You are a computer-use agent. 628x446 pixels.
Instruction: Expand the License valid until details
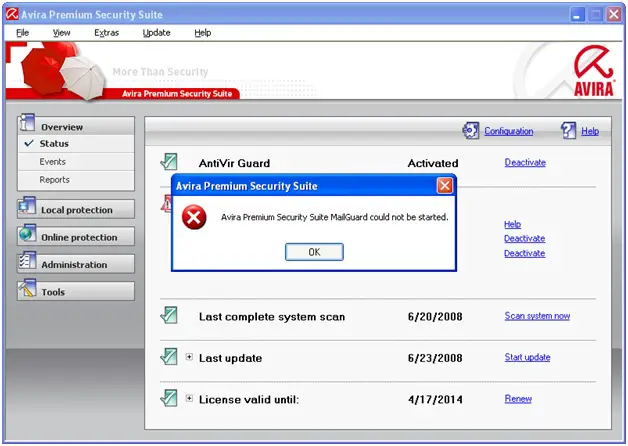[x=189, y=398]
